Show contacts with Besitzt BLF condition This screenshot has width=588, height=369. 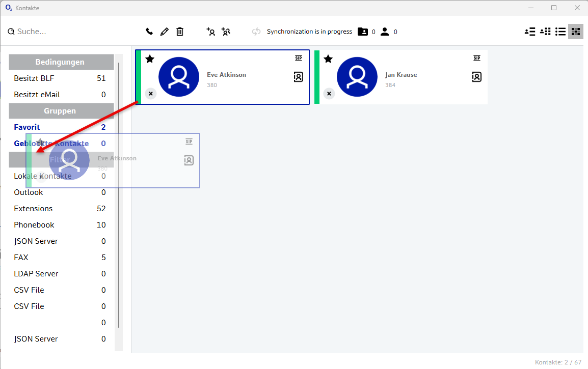click(34, 78)
